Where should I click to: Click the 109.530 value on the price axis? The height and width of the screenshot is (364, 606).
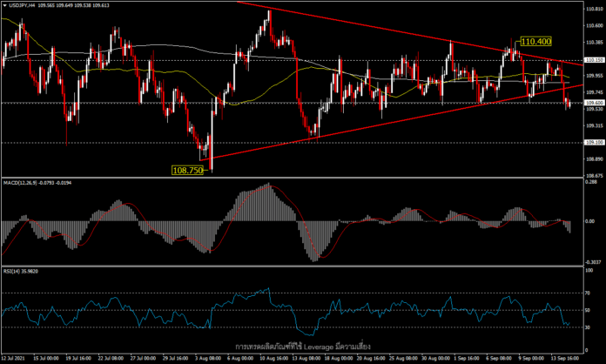595,109
